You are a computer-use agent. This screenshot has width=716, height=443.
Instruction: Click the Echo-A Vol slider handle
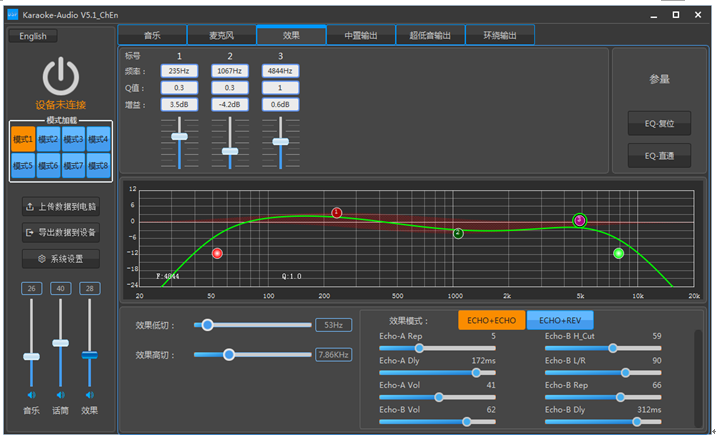click(439, 397)
